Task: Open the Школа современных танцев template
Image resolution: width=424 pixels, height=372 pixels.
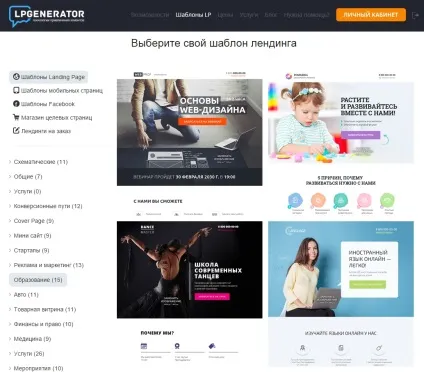Action: click(189, 293)
